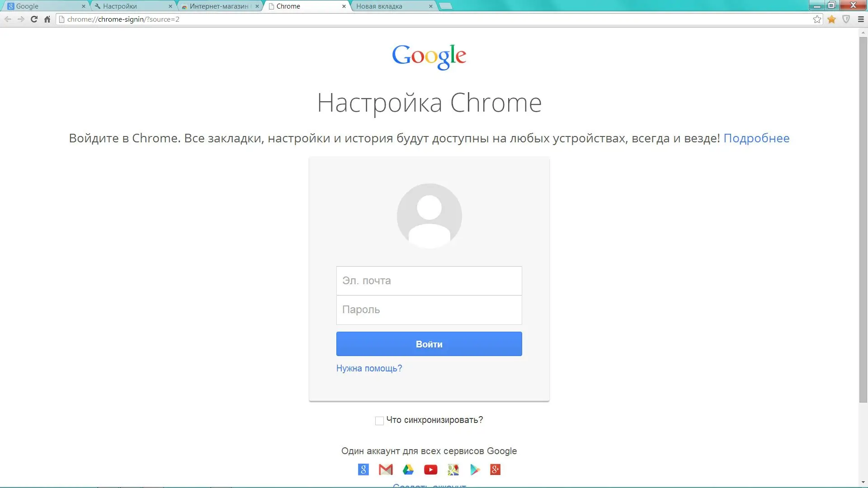
Task: Click the Войти sign-in button
Action: pyautogui.click(x=429, y=344)
